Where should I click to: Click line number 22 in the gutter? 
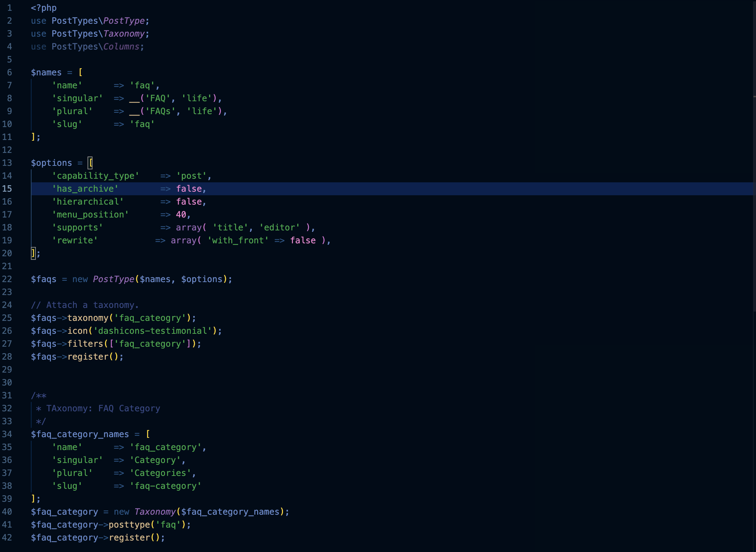click(x=7, y=279)
